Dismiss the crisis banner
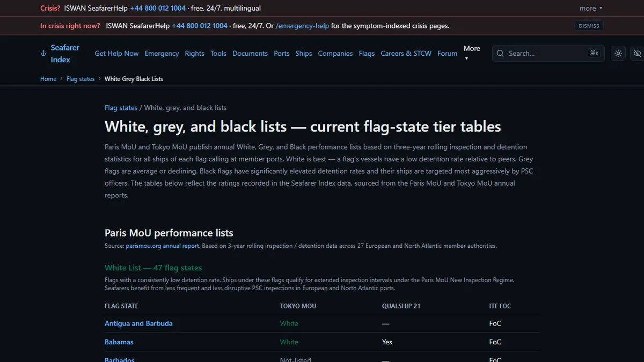 589,26
